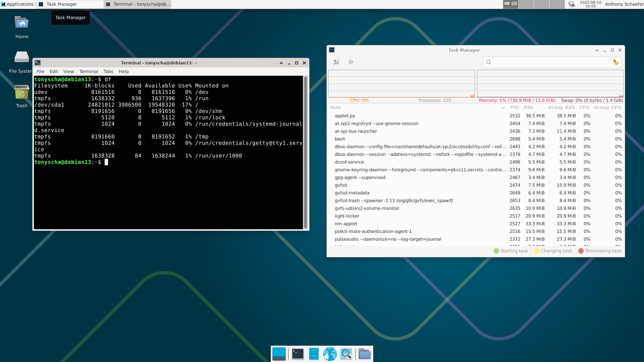Click the identify-window target icon in Task Manager
Viewport: 644px width, 362px height.
click(x=351, y=62)
